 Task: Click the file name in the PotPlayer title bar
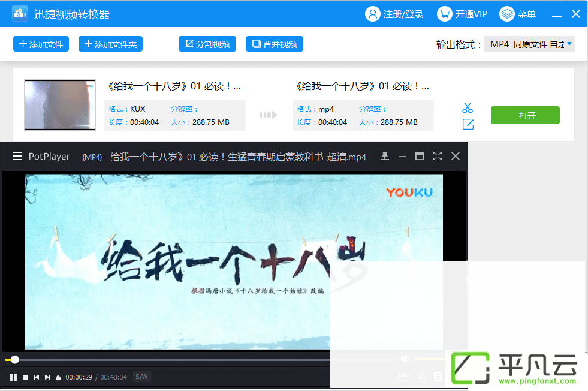pos(239,157)
